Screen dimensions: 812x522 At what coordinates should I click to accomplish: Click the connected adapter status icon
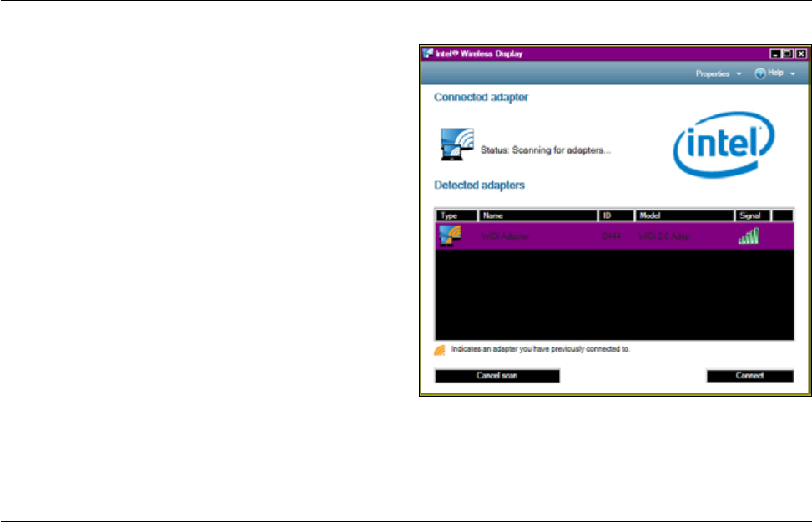[456, 144]
